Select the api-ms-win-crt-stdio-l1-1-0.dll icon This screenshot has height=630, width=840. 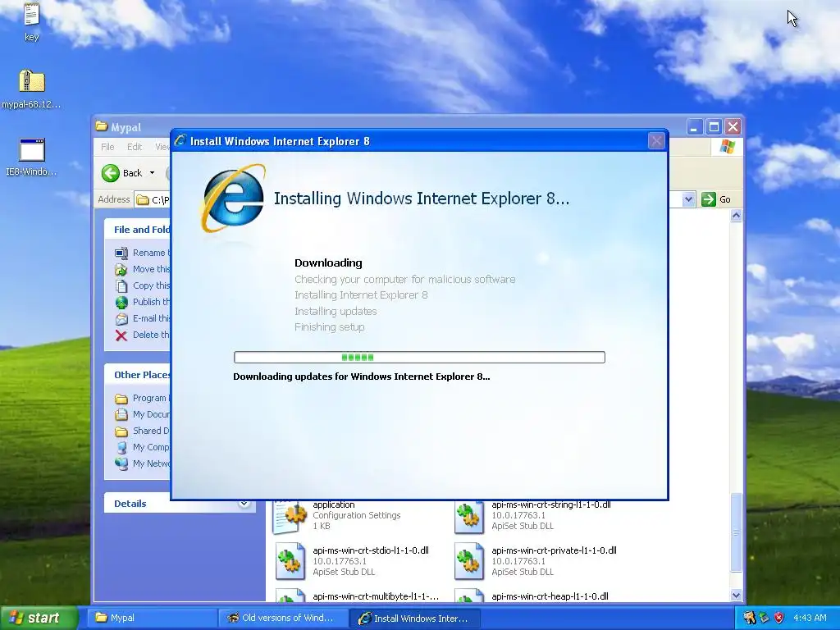290,561
